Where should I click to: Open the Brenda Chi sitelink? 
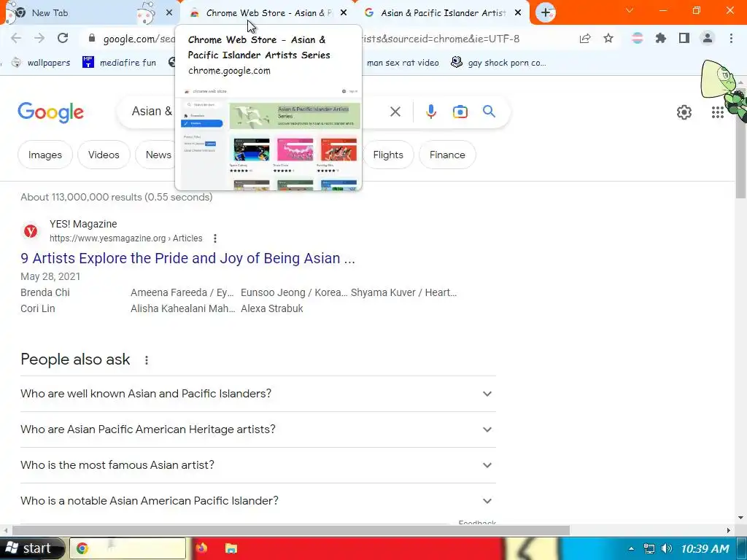[x=44, y=292]
